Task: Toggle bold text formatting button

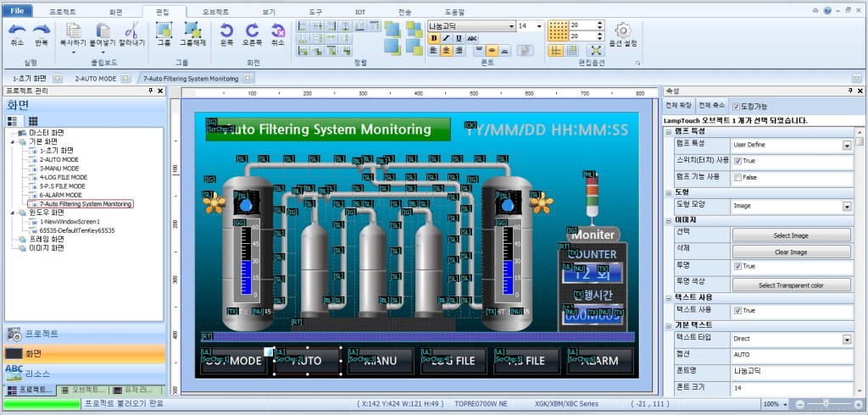Action: 434,38
